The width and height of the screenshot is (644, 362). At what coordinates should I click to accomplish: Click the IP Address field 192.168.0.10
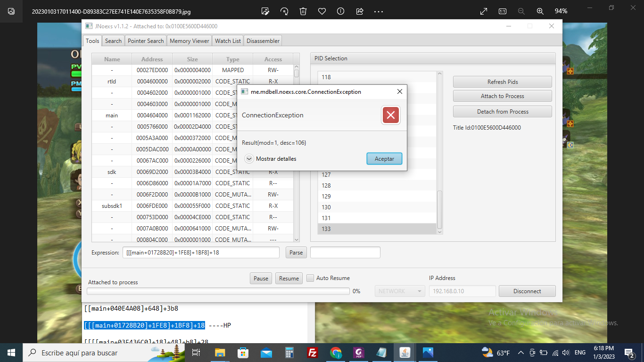[x=462, y=291]
